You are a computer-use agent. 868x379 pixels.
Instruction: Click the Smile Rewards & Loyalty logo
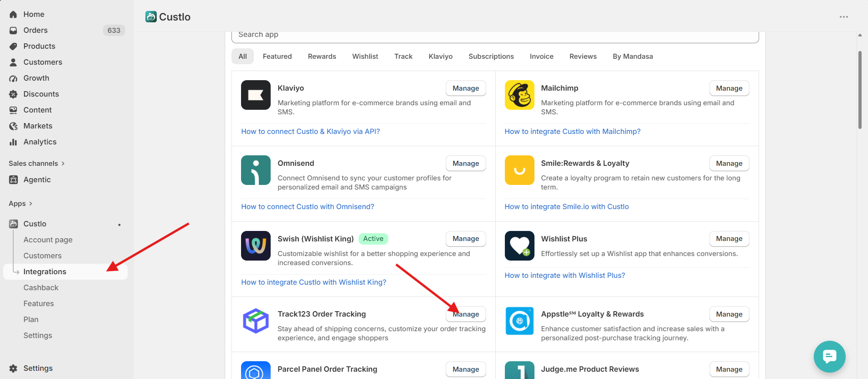[519, 170]
